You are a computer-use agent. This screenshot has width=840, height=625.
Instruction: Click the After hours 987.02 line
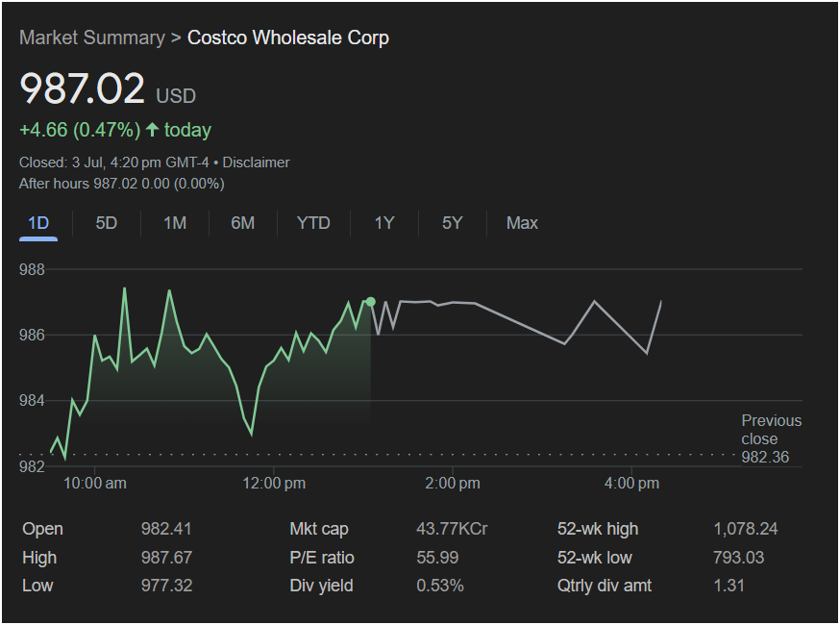coord(122,184)
